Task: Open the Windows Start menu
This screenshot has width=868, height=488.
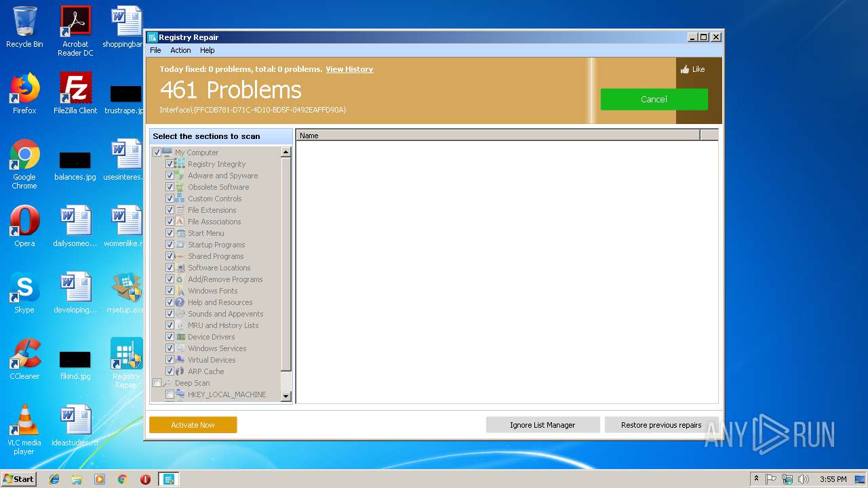Action: pyautogui.click(x=18, y=479)
